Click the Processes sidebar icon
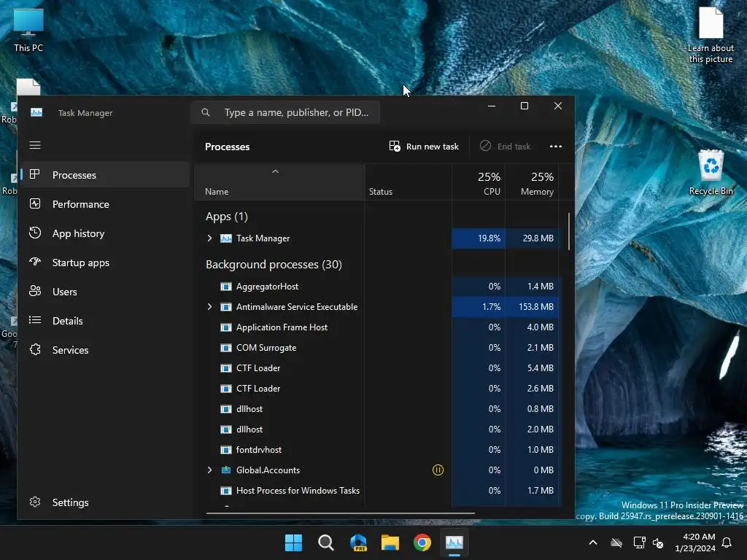The height and width of the screenshot is (560, 747). (x=35, y=174)
